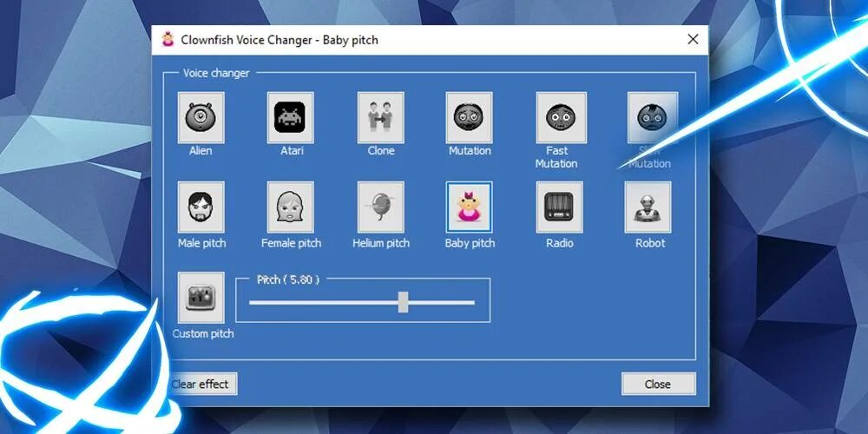Activate the Fast Mutation effect icon
Image resolution: width=868 pixels, height=434 pixels.
click(562, 117)
